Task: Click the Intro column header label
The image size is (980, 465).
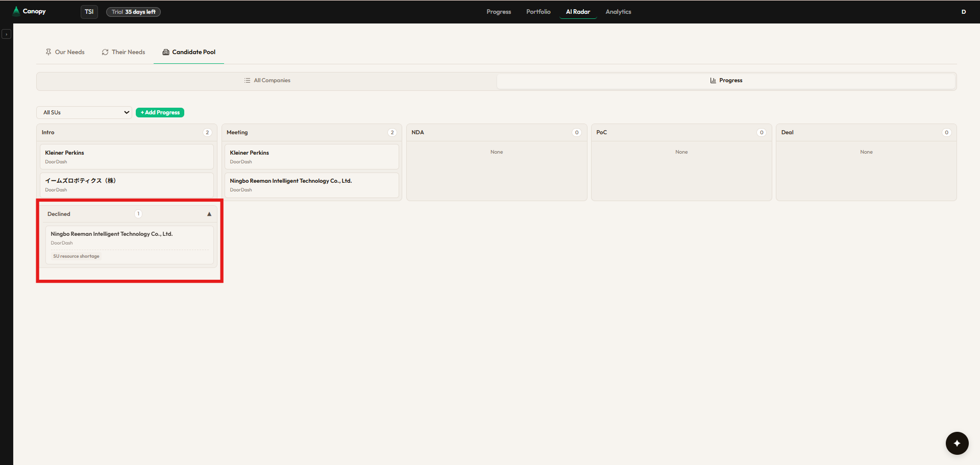Action: click(x=48, y=133)
